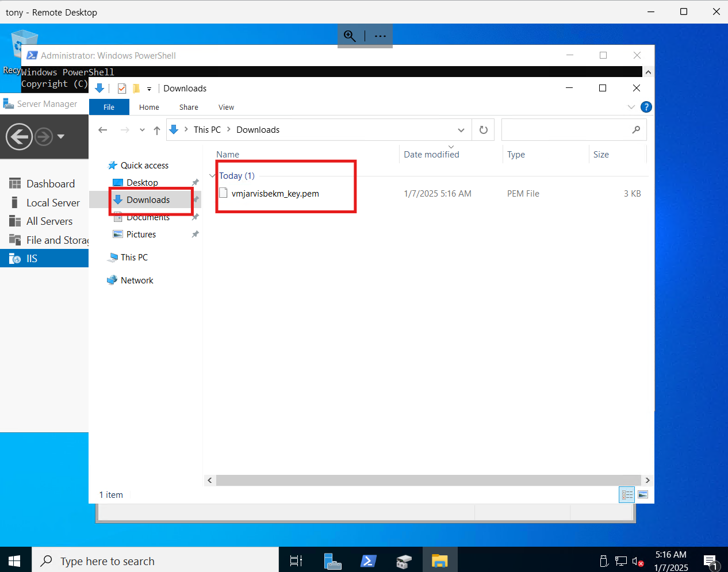728x572 pixels.
Task: Select Network in the navigation pane
Action: [137, 281]
